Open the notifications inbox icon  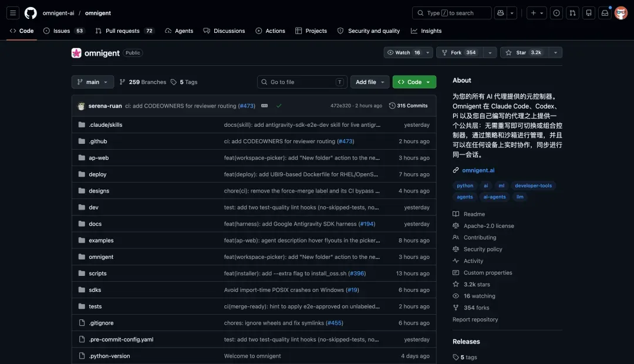pos(605,13)
